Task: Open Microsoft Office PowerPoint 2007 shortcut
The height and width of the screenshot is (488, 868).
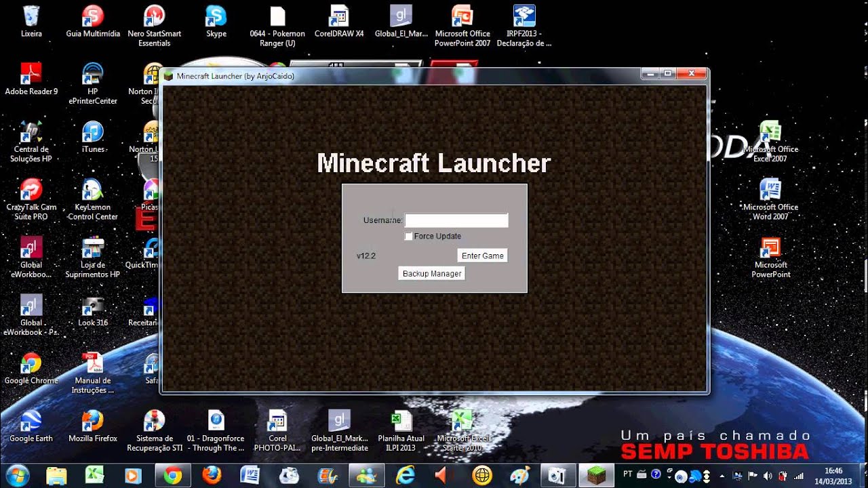Action: (x=462, y=26)
